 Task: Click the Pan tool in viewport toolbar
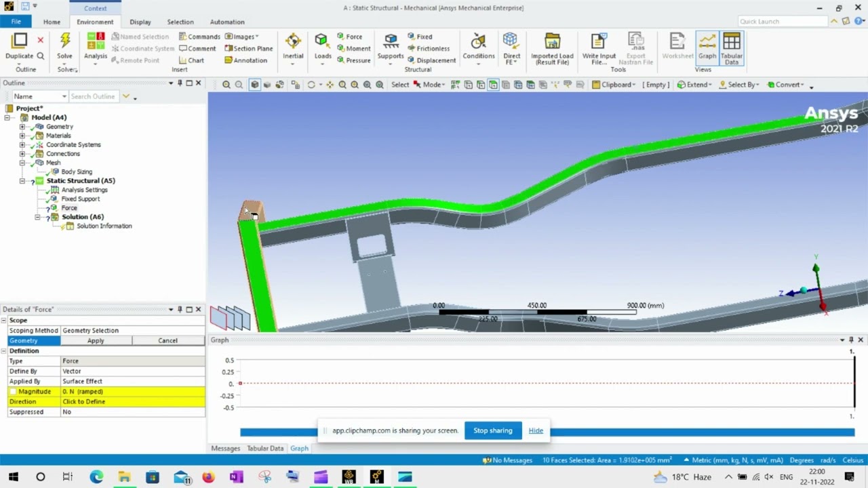(x=330, y=85)
